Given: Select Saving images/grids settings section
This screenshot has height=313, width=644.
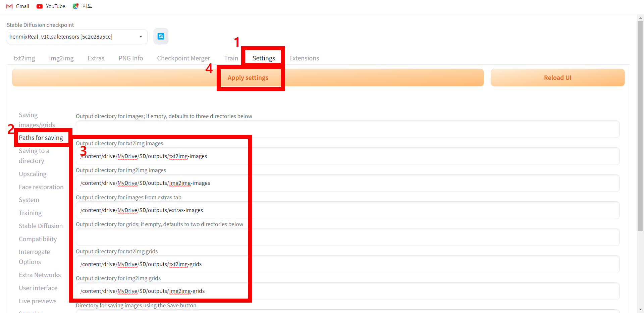Looking at the screenshot, I should (x=37, y=120).
